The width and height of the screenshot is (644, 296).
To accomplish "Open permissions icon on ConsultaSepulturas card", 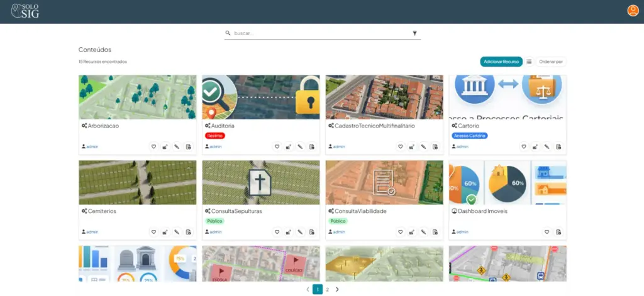I will (289, 232).
